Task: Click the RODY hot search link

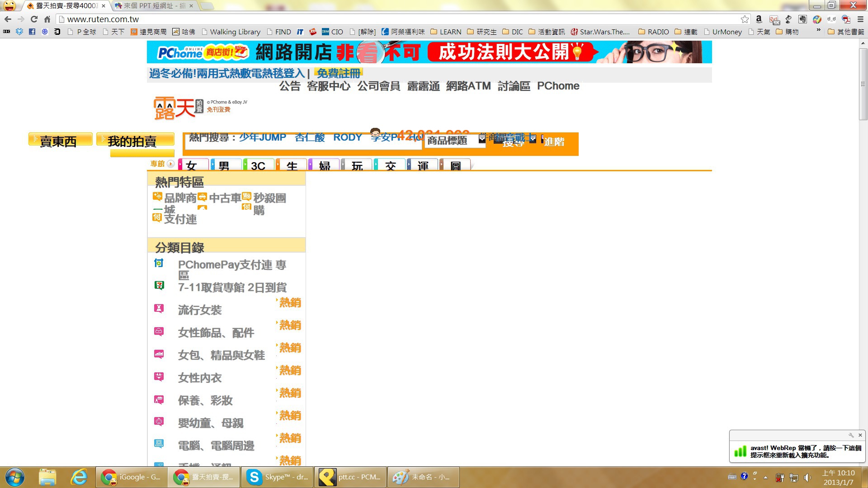Action: [348, 137]
